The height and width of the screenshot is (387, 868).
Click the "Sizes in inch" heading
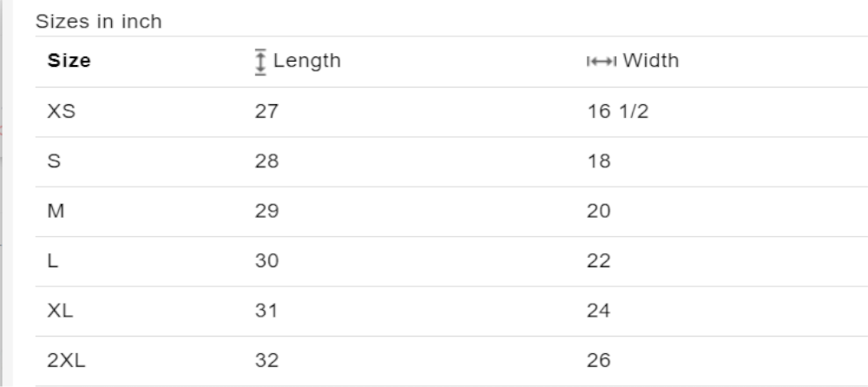[98, 22]
